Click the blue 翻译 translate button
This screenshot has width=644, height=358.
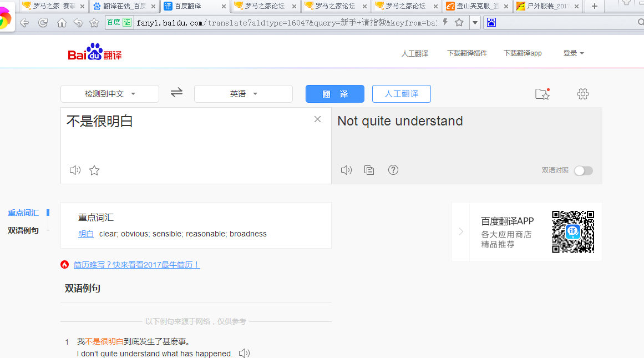tap(334, 93)
